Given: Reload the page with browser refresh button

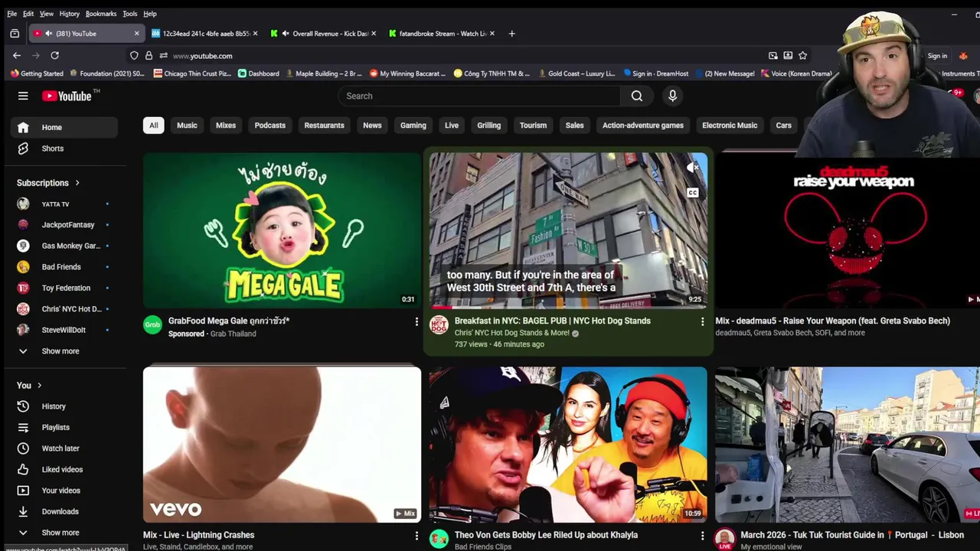Looking at the screenshot, I should [54, 55].
